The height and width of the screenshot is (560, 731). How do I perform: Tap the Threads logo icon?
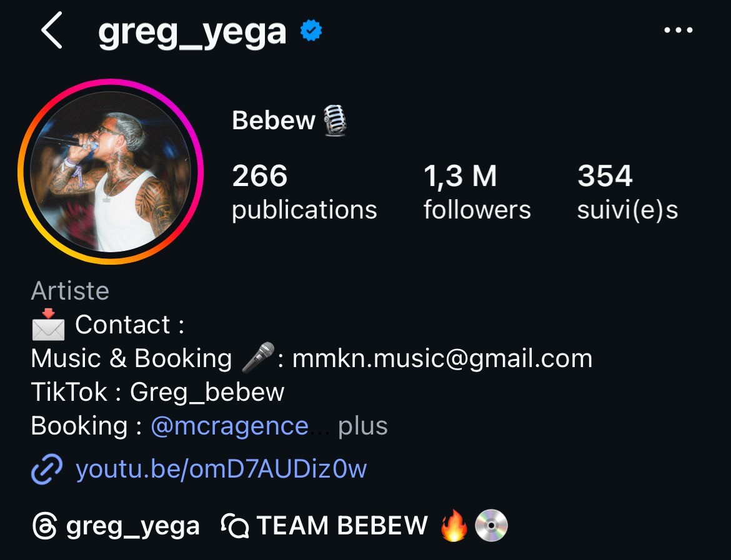44,526
